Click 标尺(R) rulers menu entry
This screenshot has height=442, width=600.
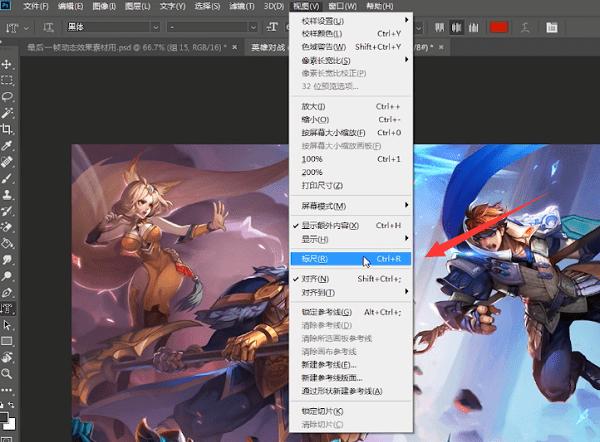(350, 259)
